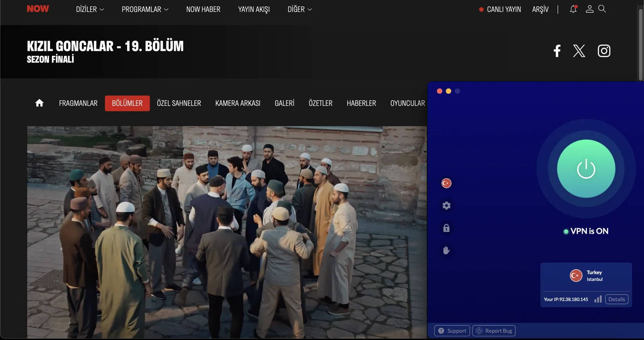
Task: Select the BÖLÜMLER tab
Action: tap(127, 103)
